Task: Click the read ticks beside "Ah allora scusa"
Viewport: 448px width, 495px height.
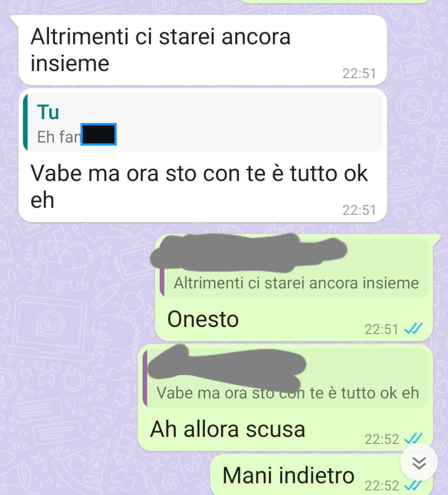Action: tap(413, 439)
